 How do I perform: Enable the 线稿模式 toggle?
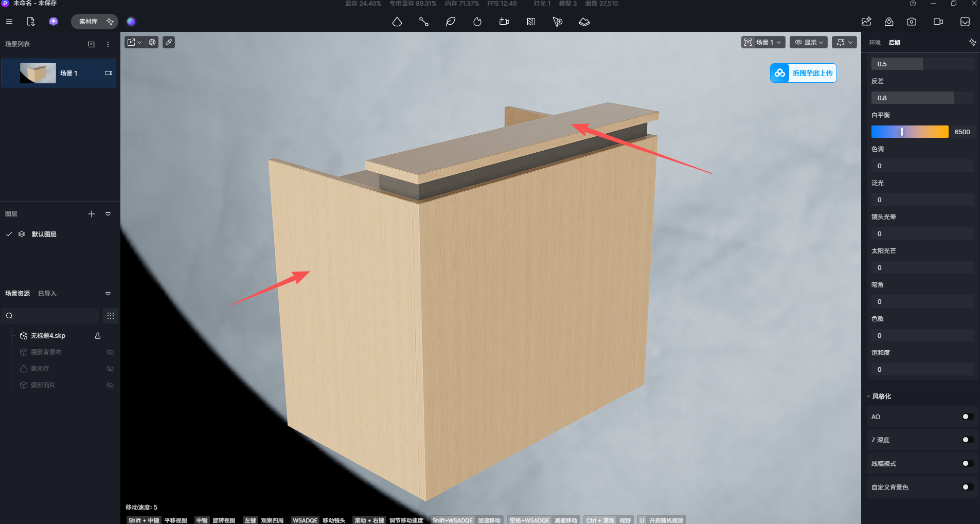coord(967,463)
